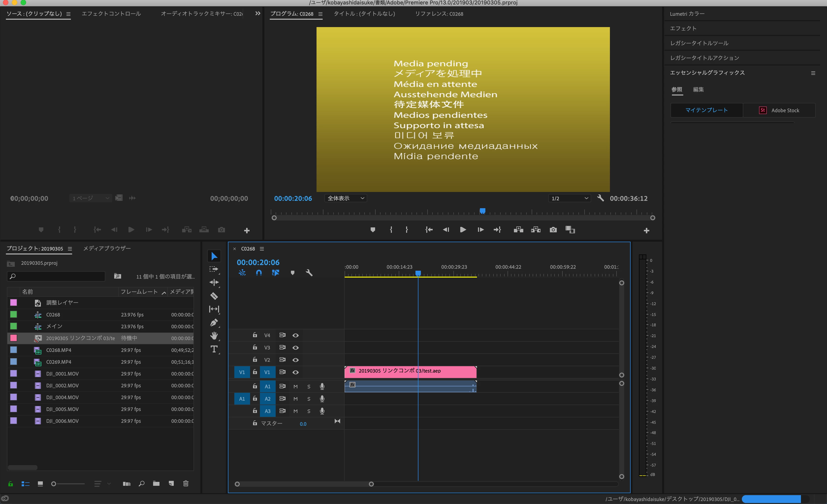Open Essential Graphics panel menu
The height and width of the screenshot is (504, 827).
813,73
